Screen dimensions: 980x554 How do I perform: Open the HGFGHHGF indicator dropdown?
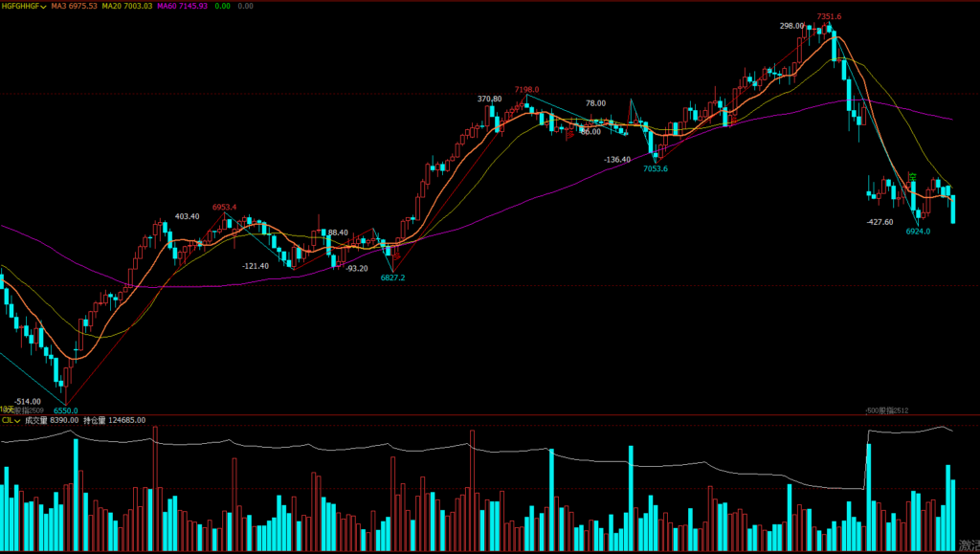[24, 7]
